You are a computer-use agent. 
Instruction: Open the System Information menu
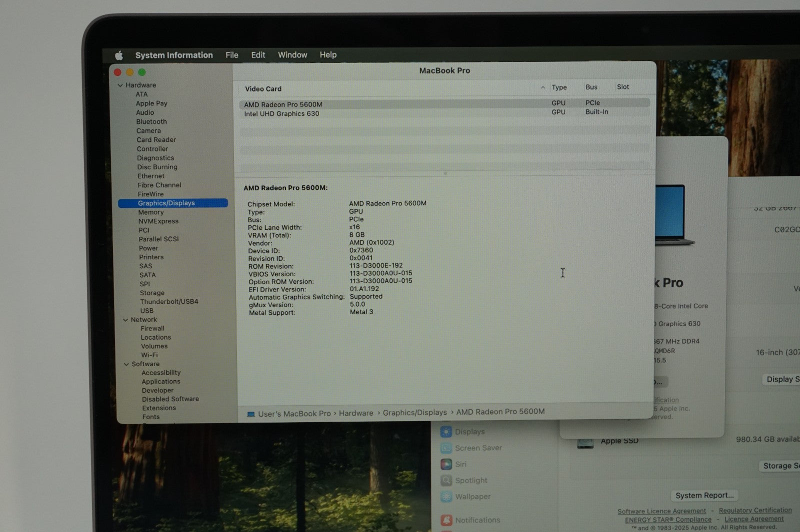pos(174,55)
